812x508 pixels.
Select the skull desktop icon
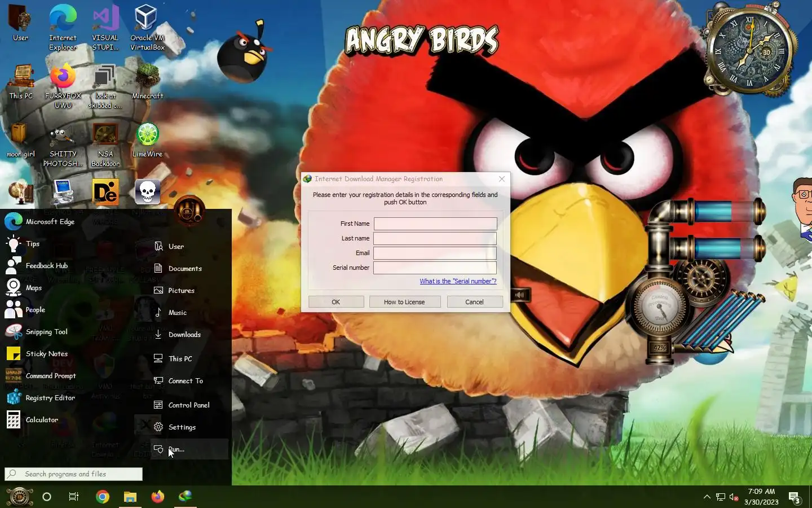coord(147,192)
